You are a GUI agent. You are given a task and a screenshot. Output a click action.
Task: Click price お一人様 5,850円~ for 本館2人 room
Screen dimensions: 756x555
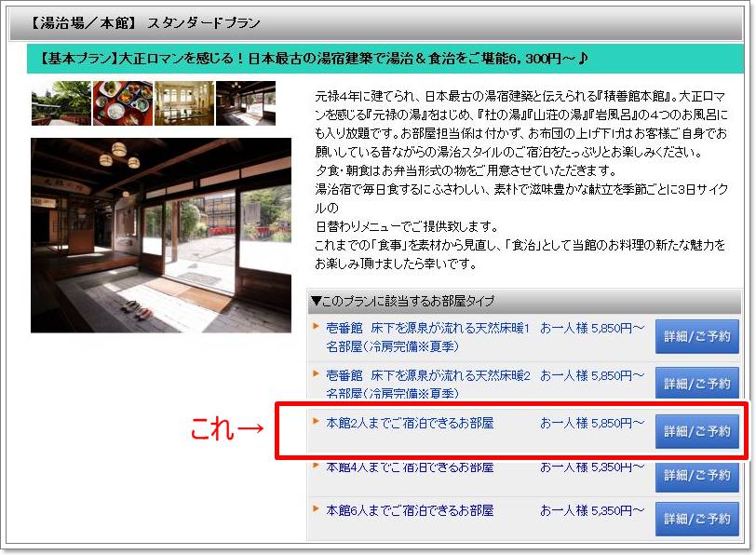(592, 423)
